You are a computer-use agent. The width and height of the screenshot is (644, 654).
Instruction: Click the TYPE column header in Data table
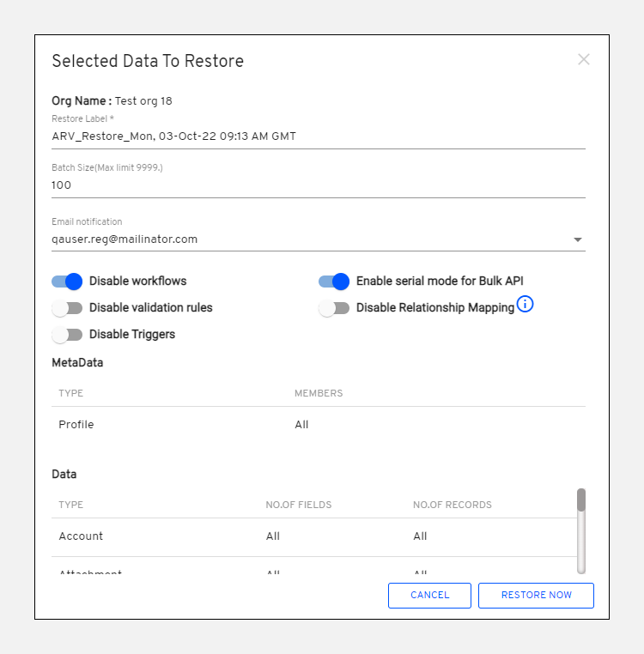point(70,505)
